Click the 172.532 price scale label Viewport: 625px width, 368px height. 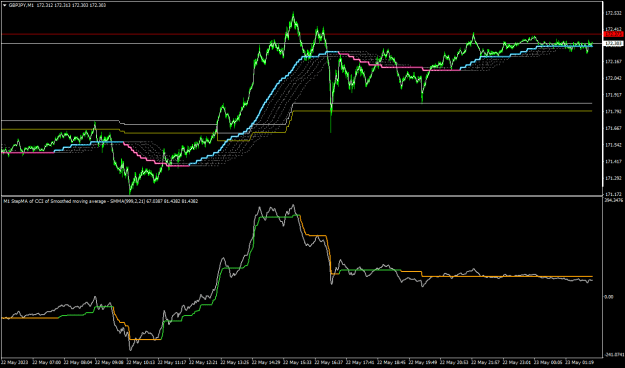(613, 13)
